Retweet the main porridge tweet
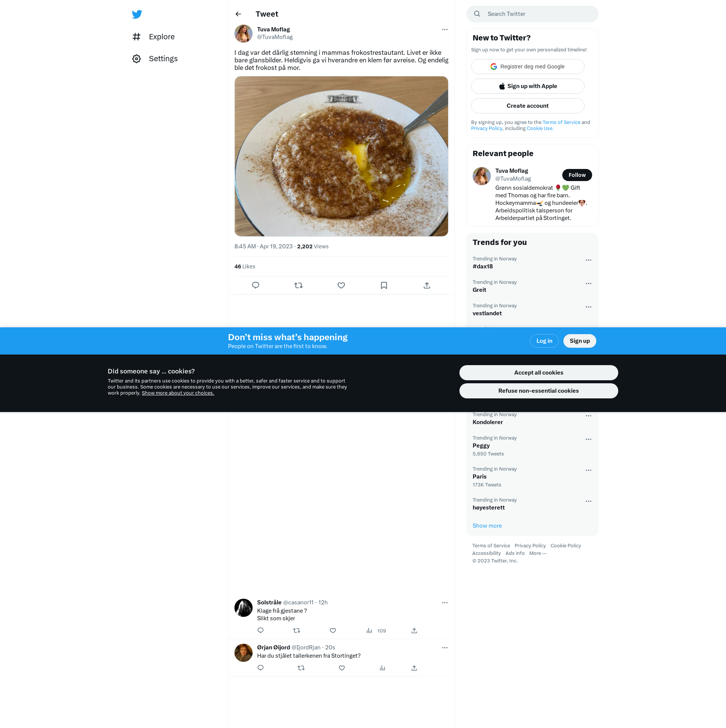This screenshot has width=726, height=728. click(298, 285)
